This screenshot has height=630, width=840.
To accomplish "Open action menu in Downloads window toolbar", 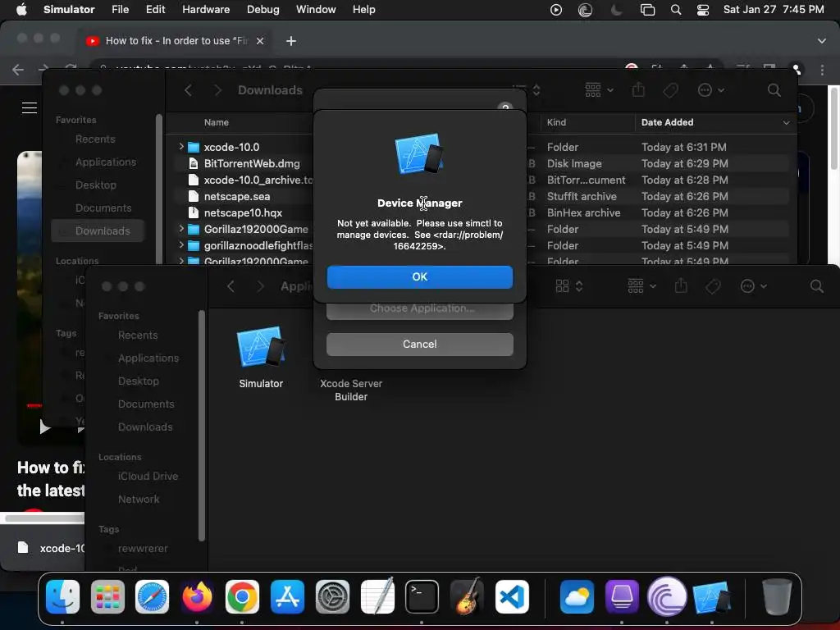I will point(711,90).
